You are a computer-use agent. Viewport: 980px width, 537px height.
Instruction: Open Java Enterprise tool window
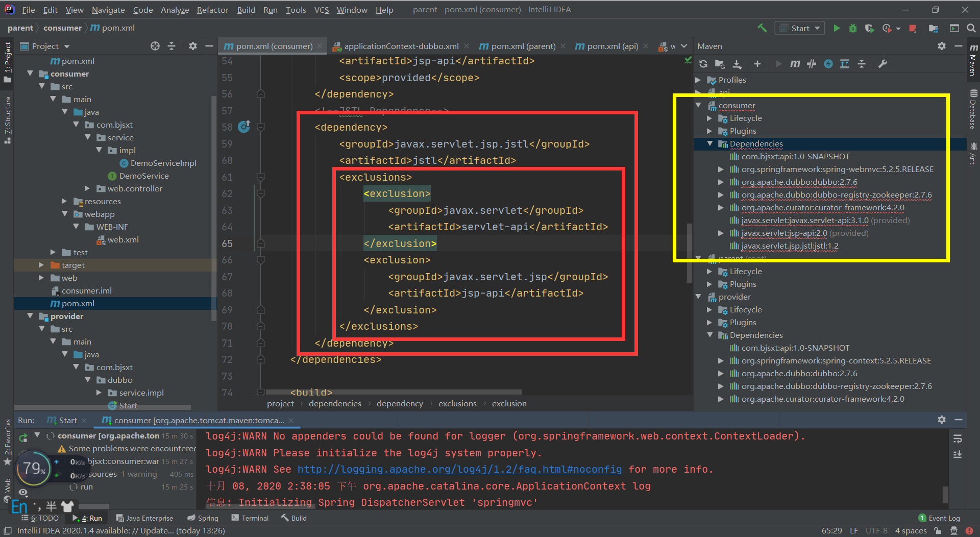[144, 518]
